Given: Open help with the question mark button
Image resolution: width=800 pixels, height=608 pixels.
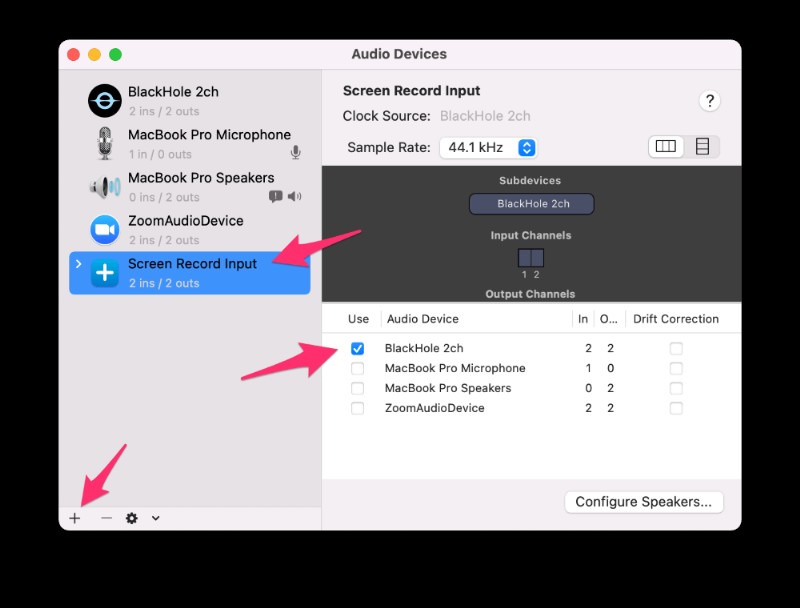Looking at the screenshot, I should click(710, 101).
